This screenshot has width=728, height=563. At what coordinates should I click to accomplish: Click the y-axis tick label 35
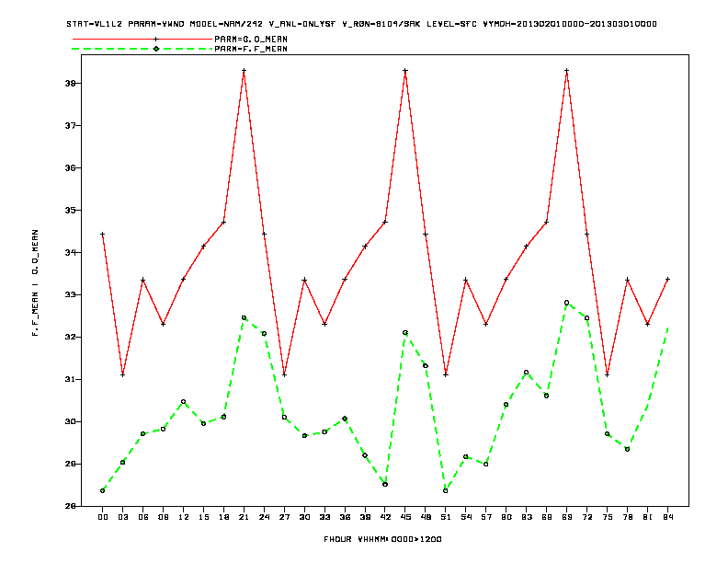pyautogui.click(x=70, y=210)
